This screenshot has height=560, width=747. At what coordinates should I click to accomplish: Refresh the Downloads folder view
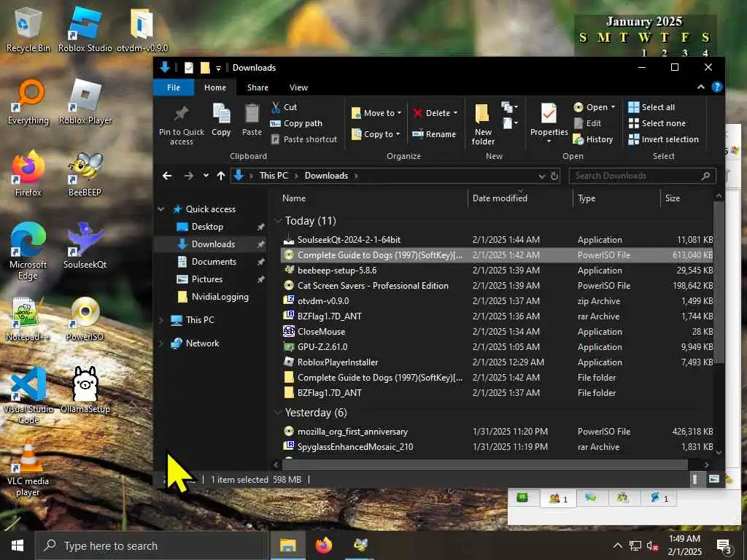click(554, 176)
